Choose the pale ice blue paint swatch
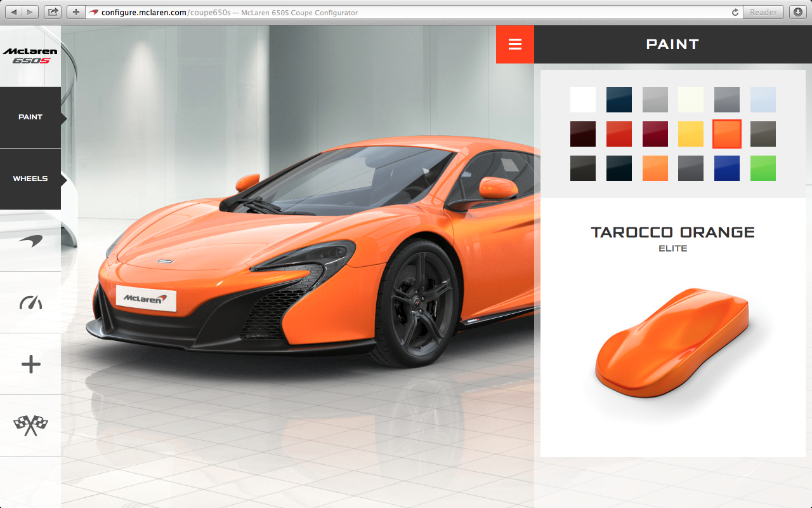This screenshot has width=812, height=508. [x=763, y=100]
